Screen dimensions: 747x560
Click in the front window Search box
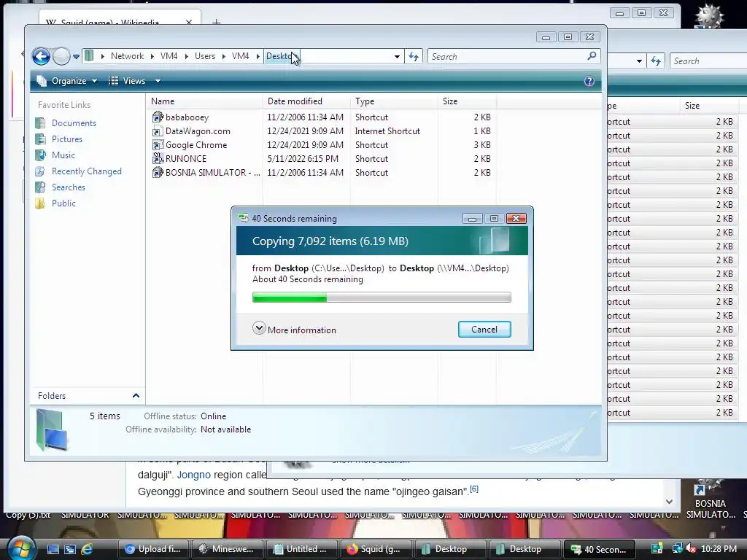508,57
